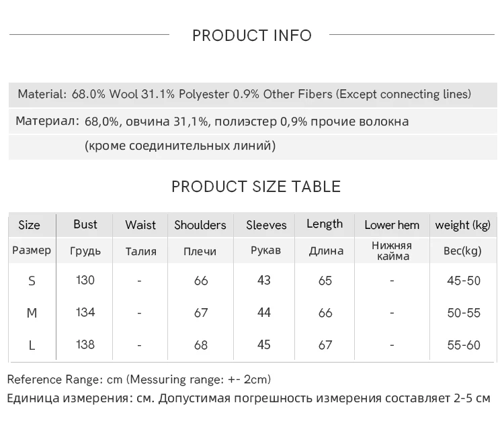Screen dimensions: 504x423
Task: Click the Reference Range cm note
Action: coord(139,379)
